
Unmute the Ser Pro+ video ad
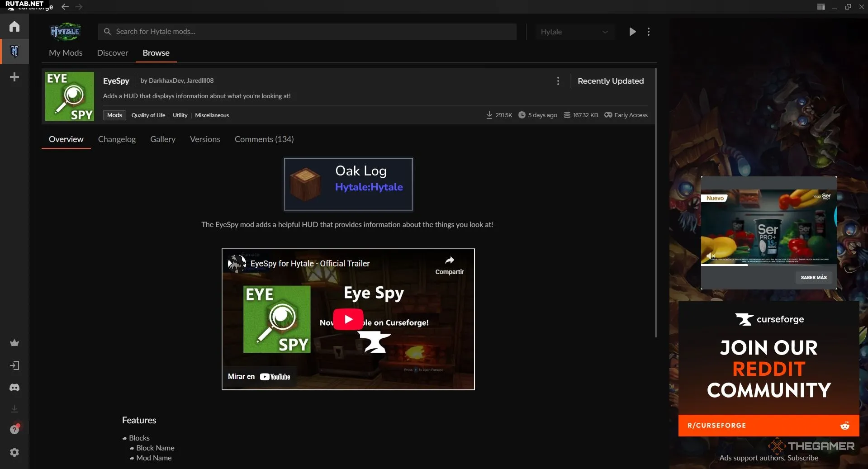710,256
